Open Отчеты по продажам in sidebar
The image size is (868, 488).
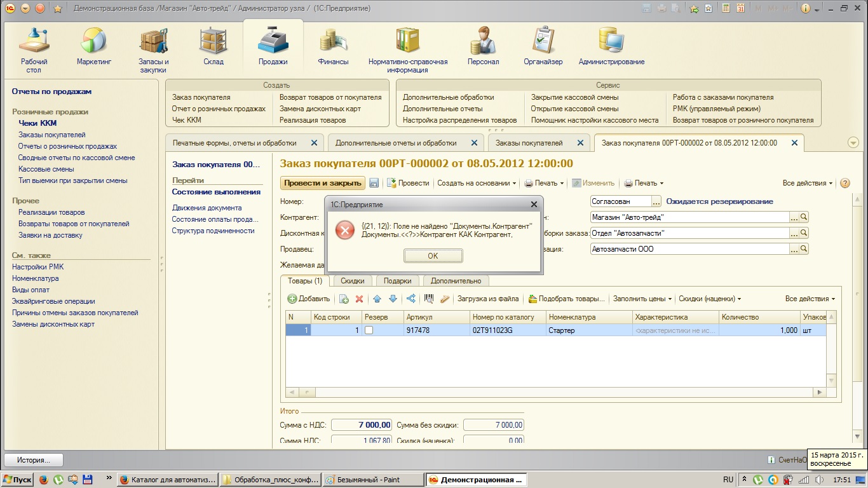point(51,91)
